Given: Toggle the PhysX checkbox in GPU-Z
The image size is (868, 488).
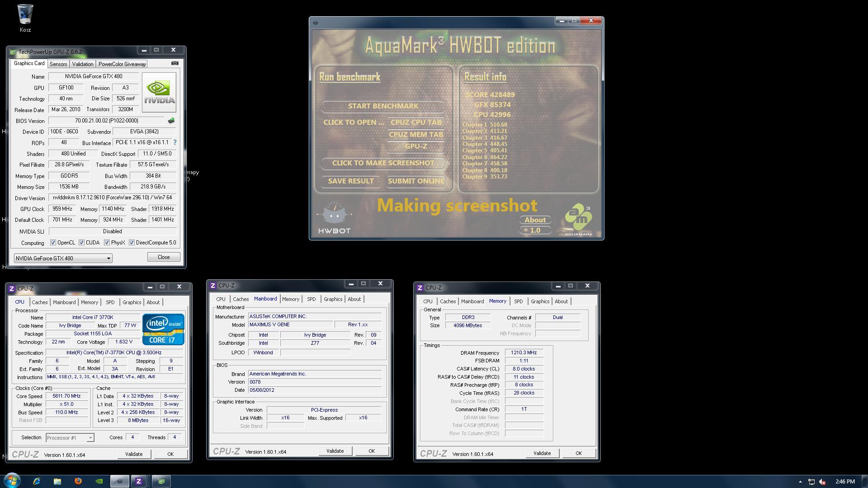Looking at the screenshot, I should [107, 243].
